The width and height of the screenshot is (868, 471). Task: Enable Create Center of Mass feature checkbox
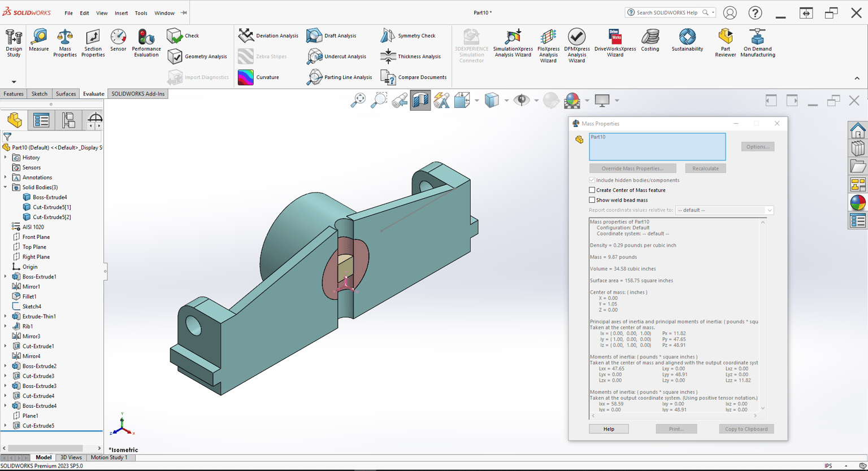click(x=592, y=190)
